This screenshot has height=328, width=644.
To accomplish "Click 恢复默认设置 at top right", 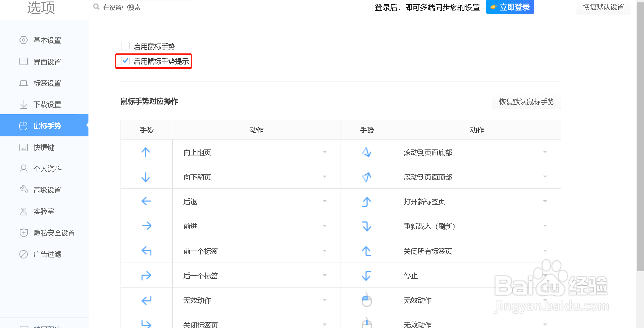I will tap(603, 7).
